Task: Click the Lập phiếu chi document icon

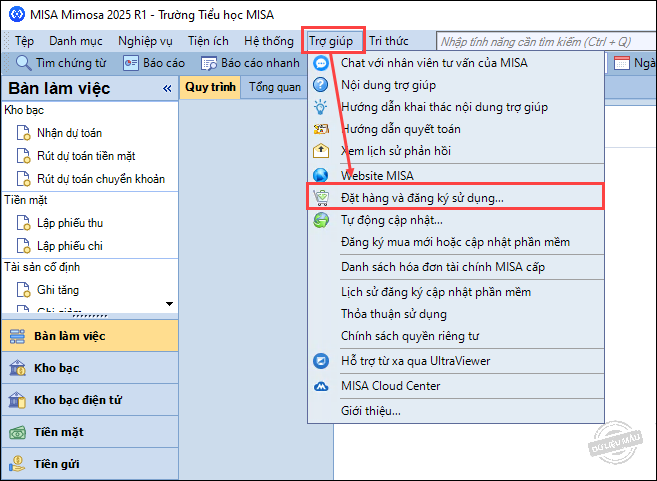Action: [23, 246]
